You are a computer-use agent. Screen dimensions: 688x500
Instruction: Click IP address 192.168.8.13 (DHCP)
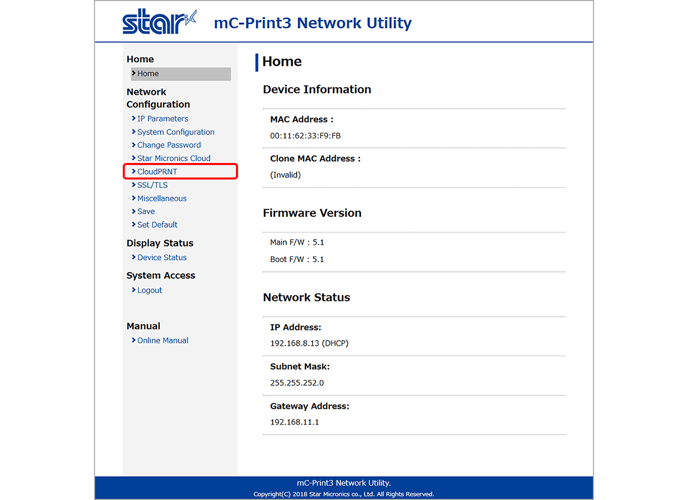pyautogui.click(x=309, y=343)
